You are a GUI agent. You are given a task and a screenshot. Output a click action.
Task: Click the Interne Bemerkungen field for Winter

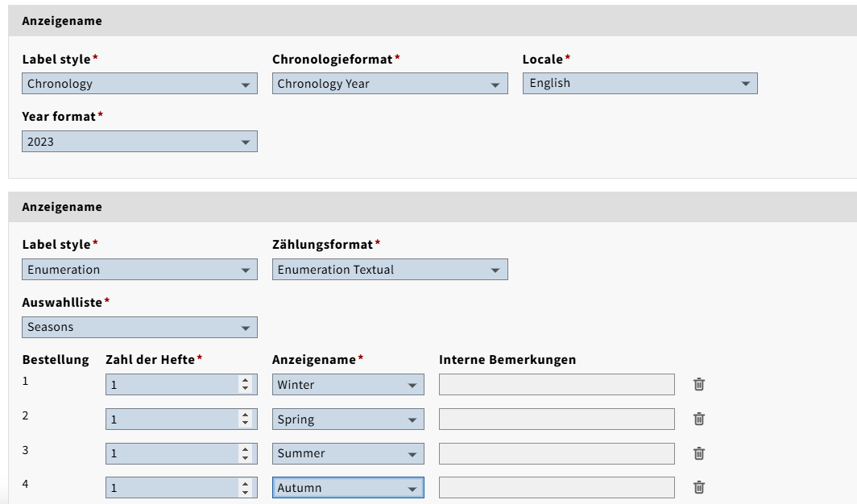[556, 385]
